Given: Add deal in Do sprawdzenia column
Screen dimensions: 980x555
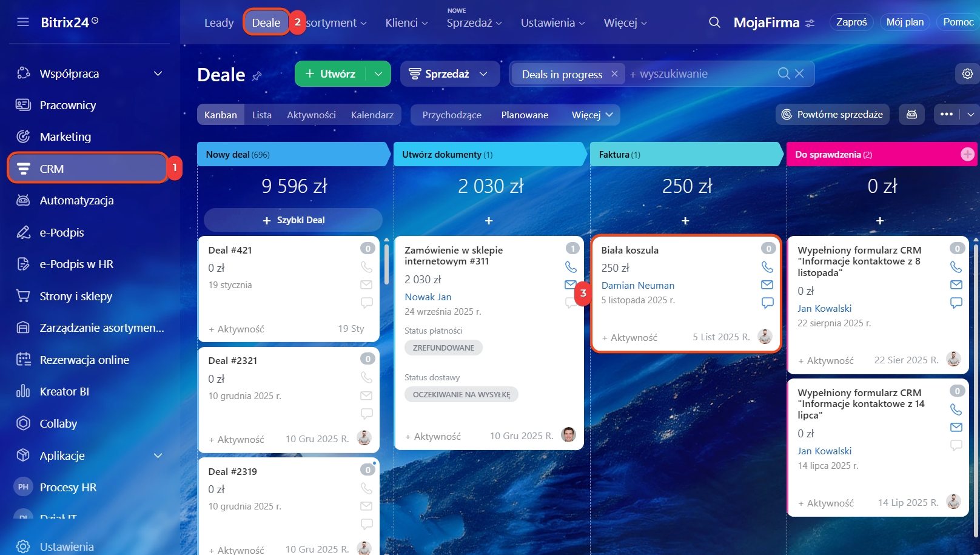Looking at the screenshot, I should tap(880, 221).
